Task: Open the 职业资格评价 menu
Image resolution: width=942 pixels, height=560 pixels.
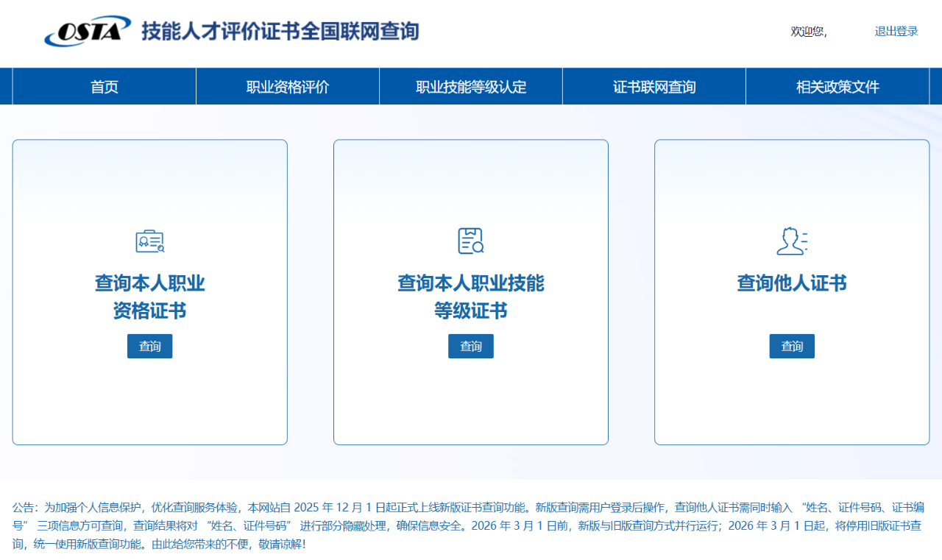Action: [x=286, y=86]
